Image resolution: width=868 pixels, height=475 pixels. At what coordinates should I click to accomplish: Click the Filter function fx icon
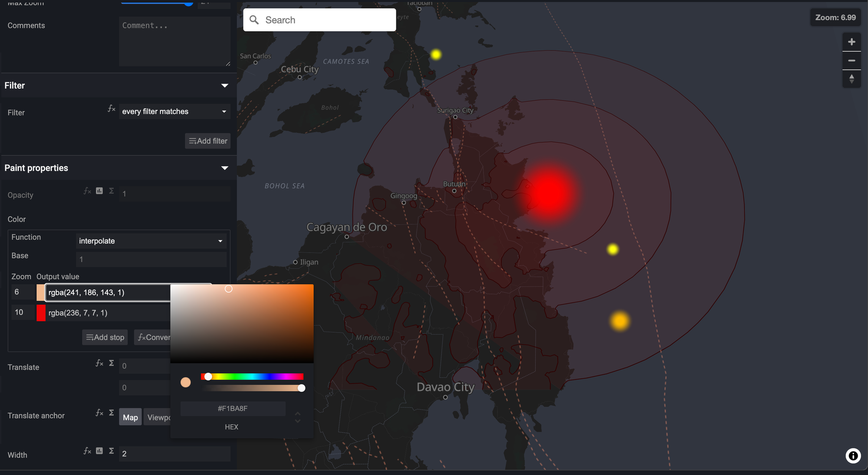tap(112, 109)
